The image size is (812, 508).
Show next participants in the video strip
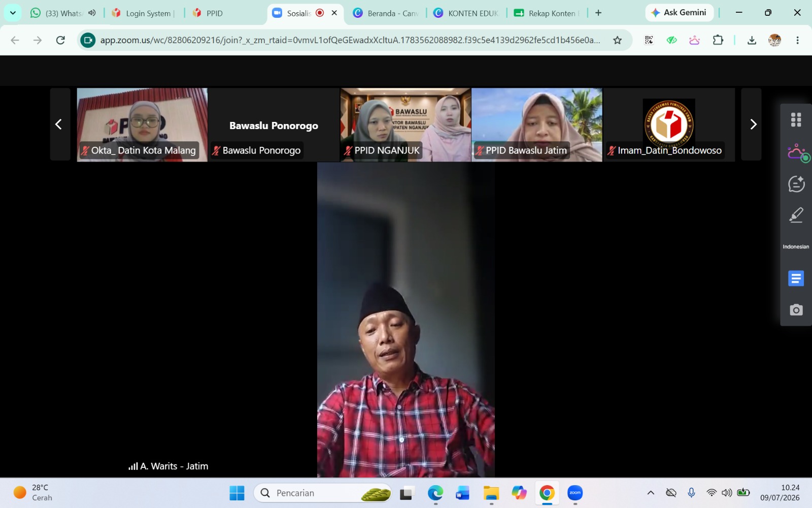(x=752, y=124)
